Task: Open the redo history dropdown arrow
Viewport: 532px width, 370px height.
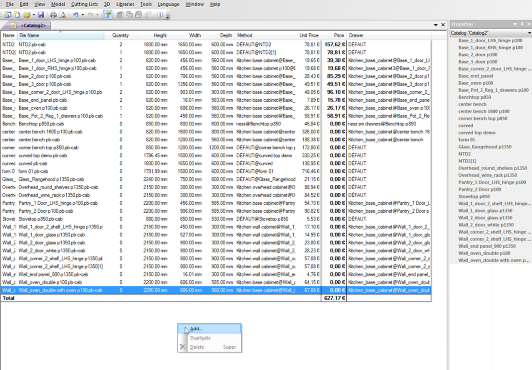Action: point(97,15)
